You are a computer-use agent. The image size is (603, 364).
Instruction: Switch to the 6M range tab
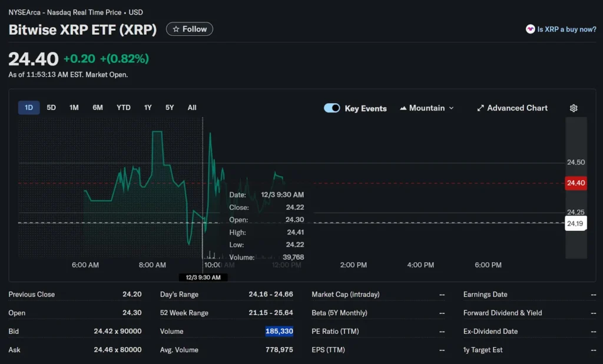(98, 108)
